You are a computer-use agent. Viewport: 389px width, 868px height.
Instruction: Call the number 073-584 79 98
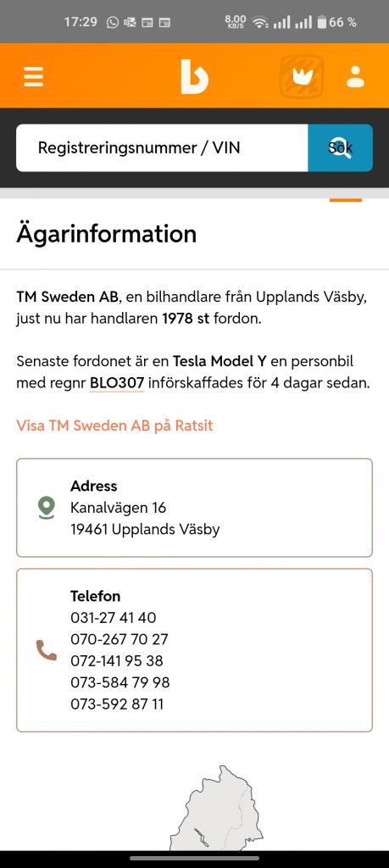(120, 682)
